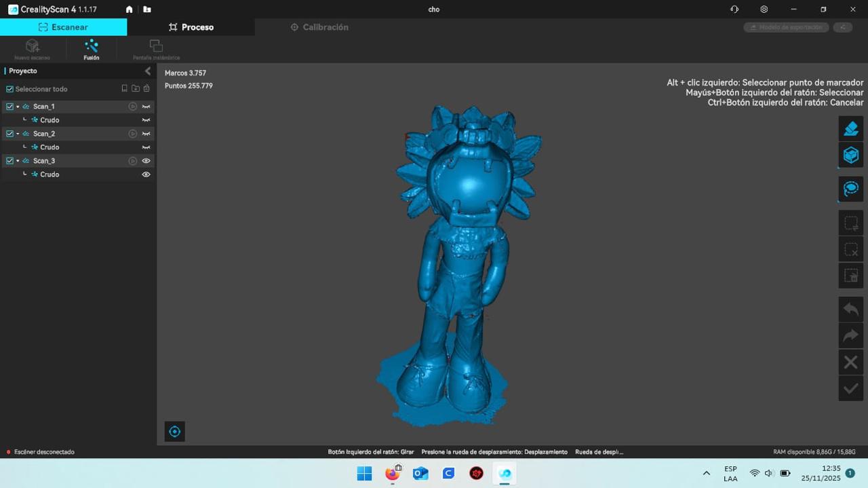
Task: Show Scan_1 using its closed-eye icon
Action: (x=146, y=107)
